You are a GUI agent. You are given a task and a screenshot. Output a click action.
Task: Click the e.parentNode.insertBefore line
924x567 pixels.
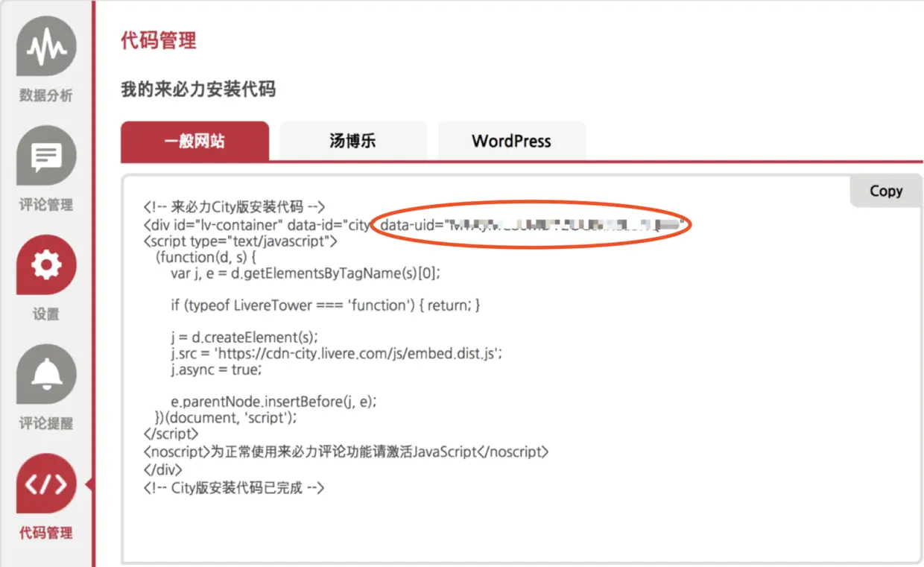274,402
